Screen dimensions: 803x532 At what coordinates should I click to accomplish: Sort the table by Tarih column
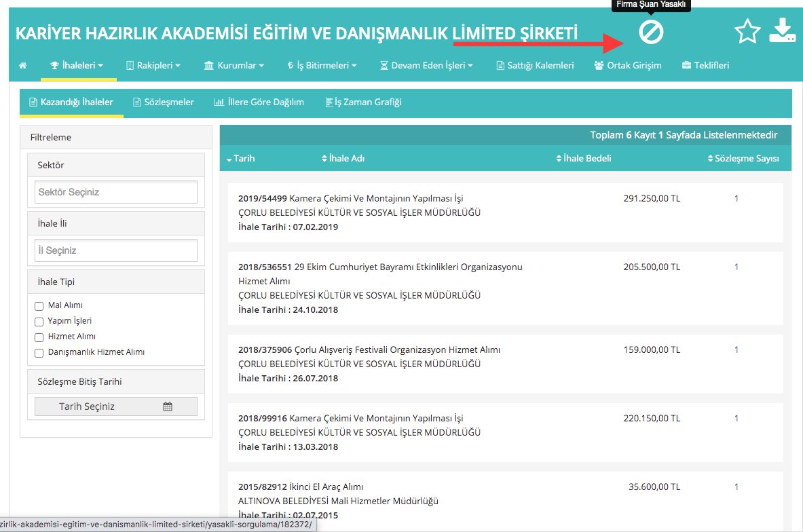pyautogui.click(x=241, y=159)
